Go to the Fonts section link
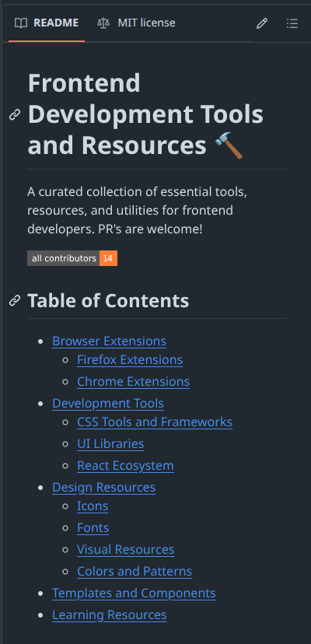Image resolution: width=311 pixels, height=644 pixels. pos(93,528)
